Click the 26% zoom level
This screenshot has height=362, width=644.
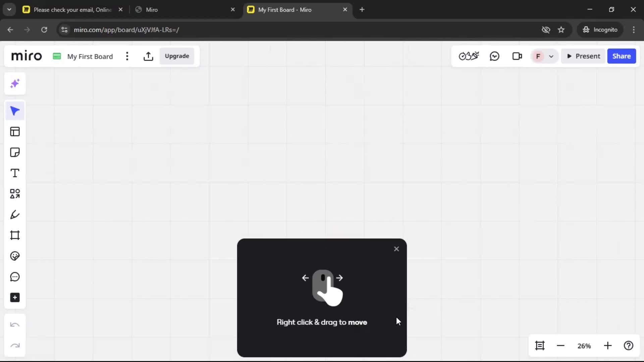pos(584,346)
